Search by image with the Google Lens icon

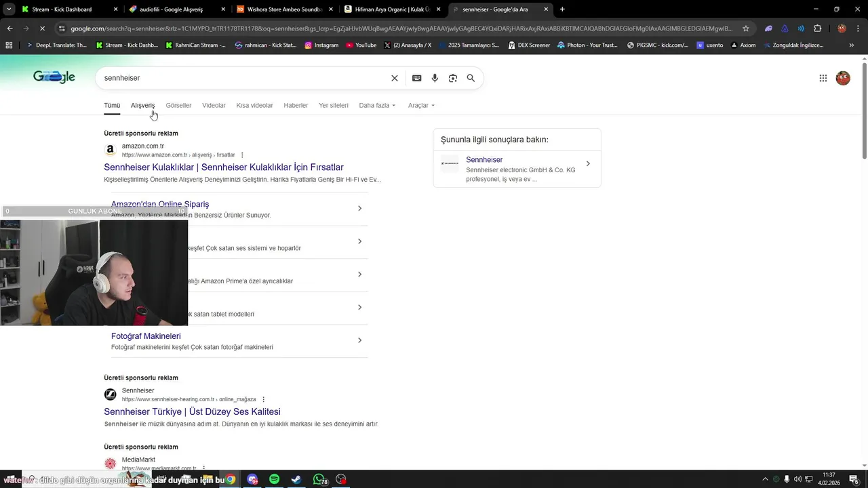[x=453, y=78]
